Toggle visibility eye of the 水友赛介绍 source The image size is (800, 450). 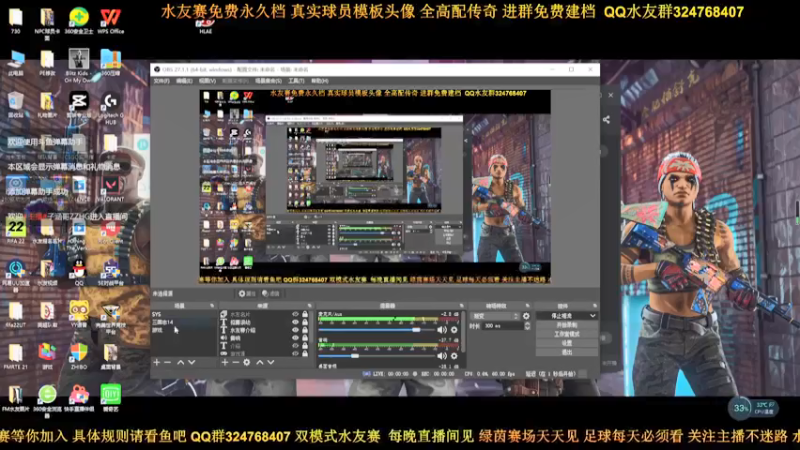click(295, 330)
